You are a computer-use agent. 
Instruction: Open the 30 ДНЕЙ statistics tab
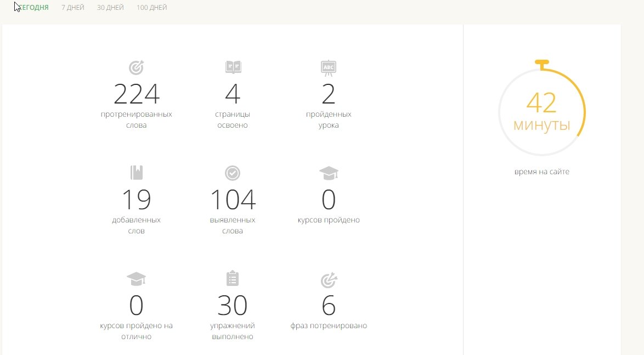(x=110, y=8)
